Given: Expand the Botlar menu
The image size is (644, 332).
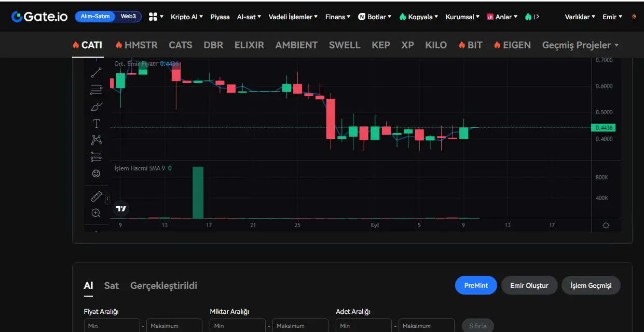Looking at the screenshot, I should (x=375, y=17).
